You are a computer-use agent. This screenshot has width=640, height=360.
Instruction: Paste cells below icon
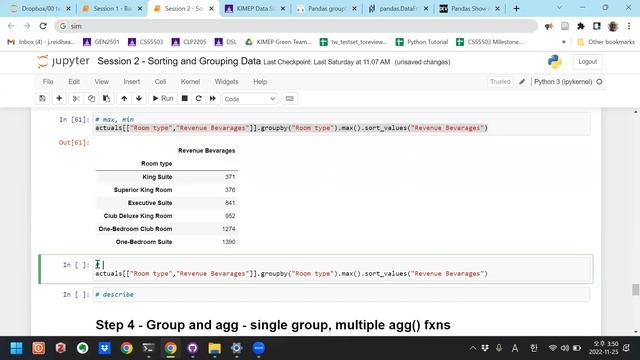(x=107, y=99)
